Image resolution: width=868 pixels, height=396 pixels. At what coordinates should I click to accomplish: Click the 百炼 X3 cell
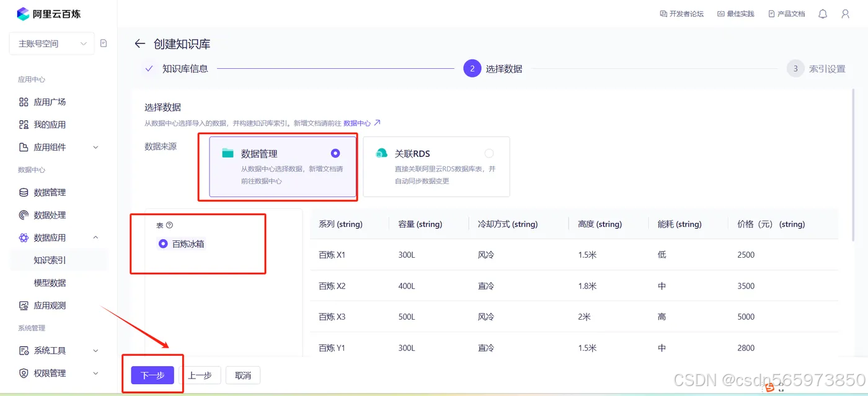(332, 317)
